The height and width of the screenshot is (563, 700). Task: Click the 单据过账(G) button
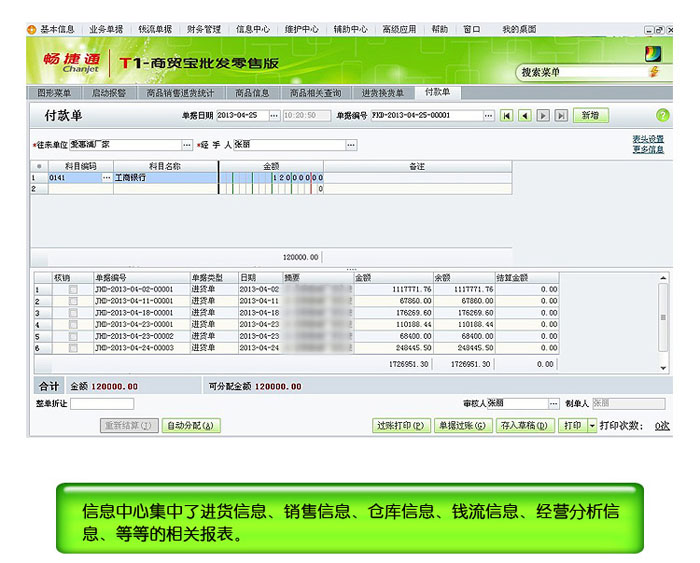coord(463,425)
